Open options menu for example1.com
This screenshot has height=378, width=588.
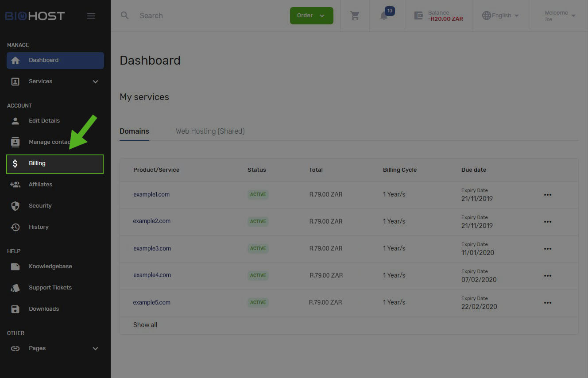[547, 195]
